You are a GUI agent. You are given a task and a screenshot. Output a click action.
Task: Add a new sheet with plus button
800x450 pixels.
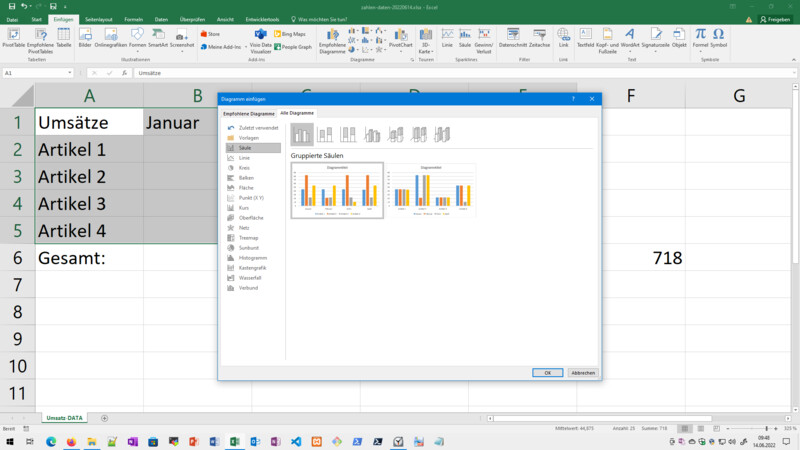coord(105,418)
